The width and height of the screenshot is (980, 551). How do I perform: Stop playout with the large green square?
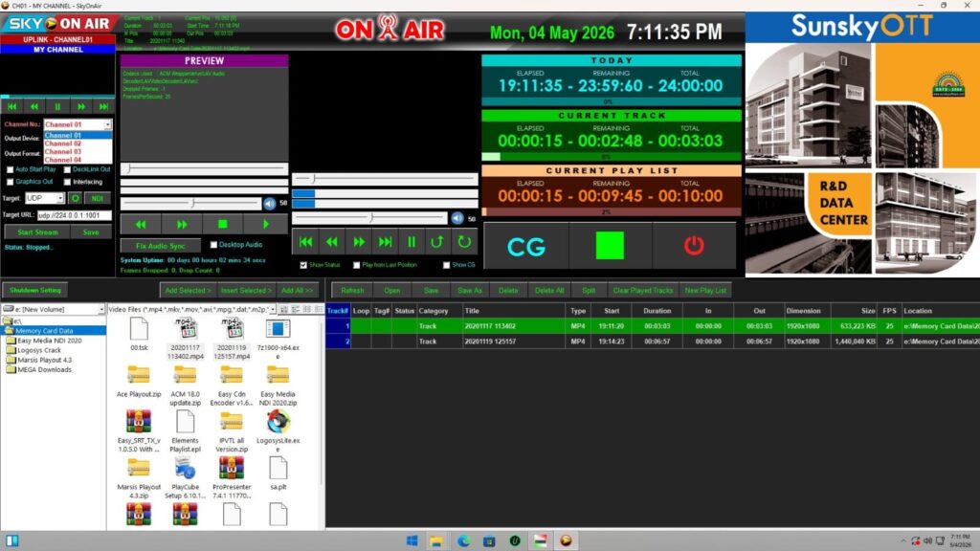click(x=610, y=246)
